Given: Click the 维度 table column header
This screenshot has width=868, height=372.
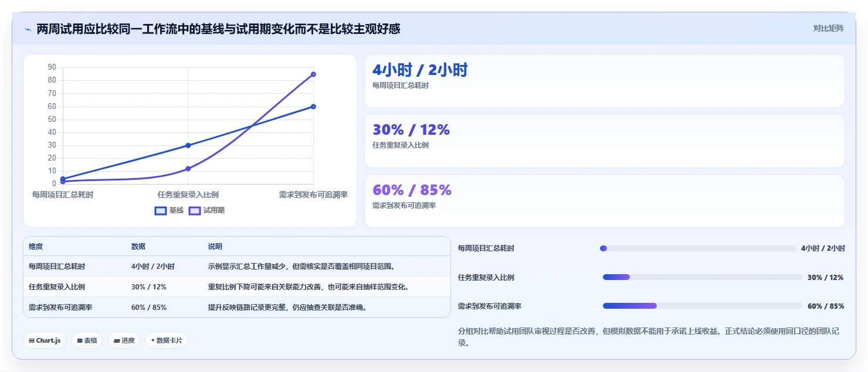Looking at the screenshot, I should pos(36,247).
